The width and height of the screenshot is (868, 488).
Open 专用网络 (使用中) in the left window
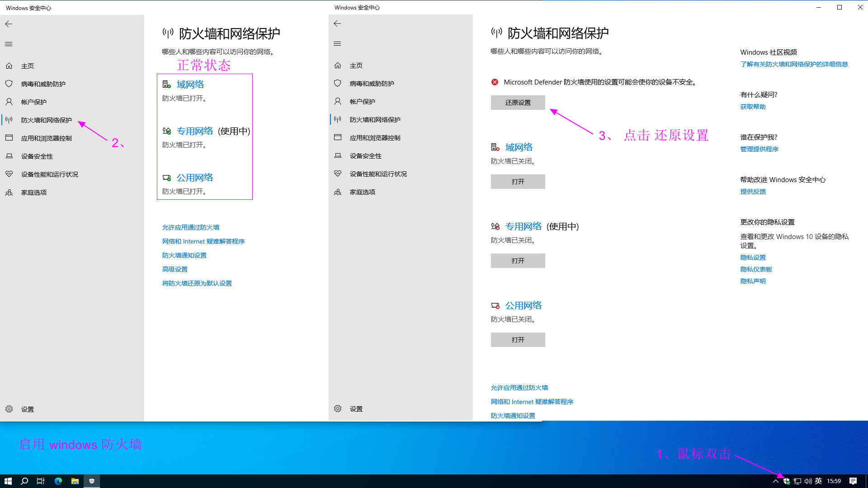pyautogui.click(x=194, y=131)
